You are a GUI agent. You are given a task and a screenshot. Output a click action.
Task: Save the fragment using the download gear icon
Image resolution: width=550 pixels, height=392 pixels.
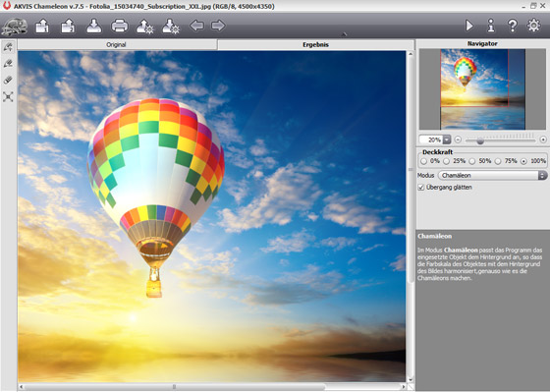171,27
